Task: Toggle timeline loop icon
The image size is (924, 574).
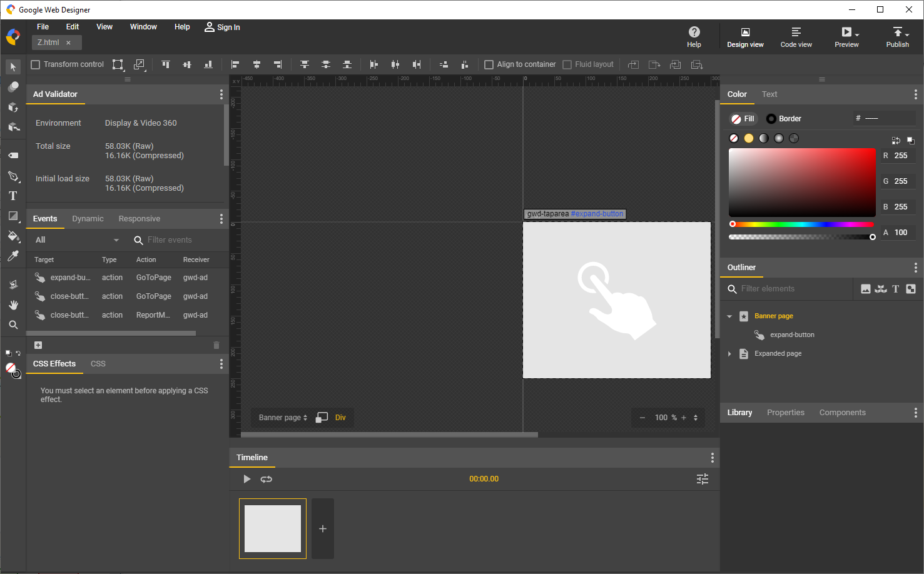Action: tap(267, 479)
